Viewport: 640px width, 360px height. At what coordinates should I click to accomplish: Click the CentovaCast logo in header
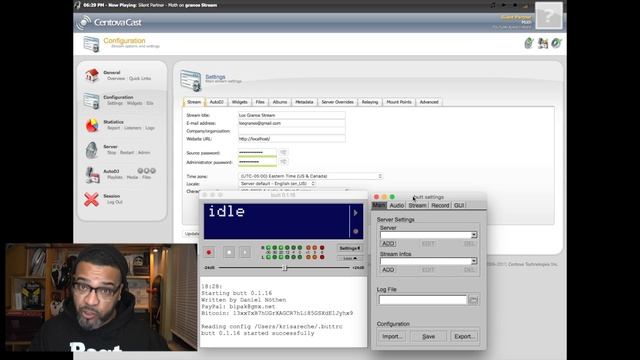pyautogui.click(x=109, y=22)
